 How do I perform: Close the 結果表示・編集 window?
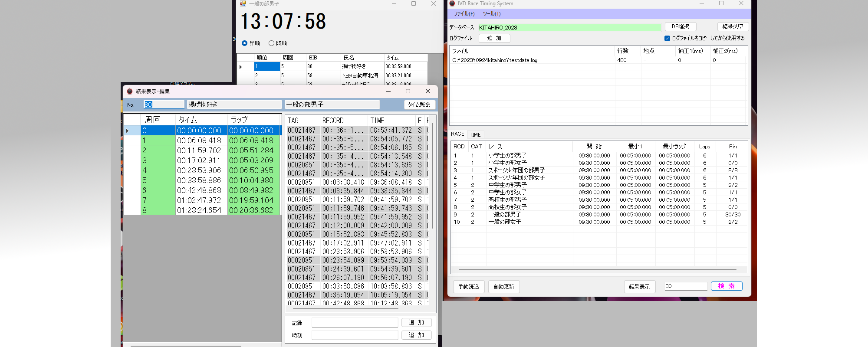(428, 91)
